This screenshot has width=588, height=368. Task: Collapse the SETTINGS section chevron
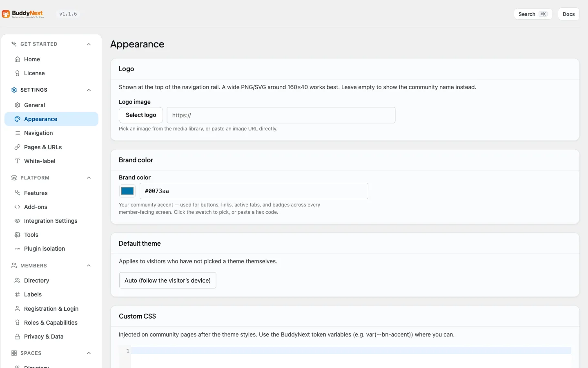[x=89, y=90]
